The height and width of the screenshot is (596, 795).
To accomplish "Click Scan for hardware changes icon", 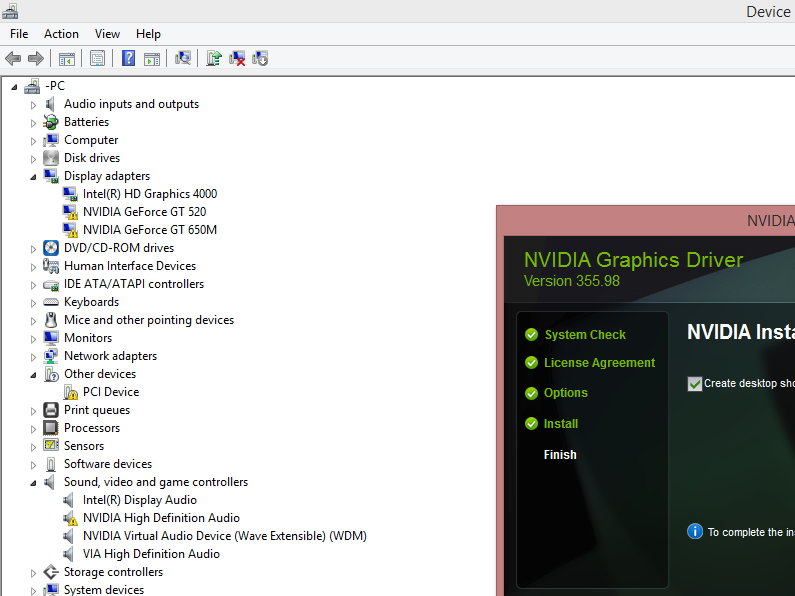I will [183, 59].
